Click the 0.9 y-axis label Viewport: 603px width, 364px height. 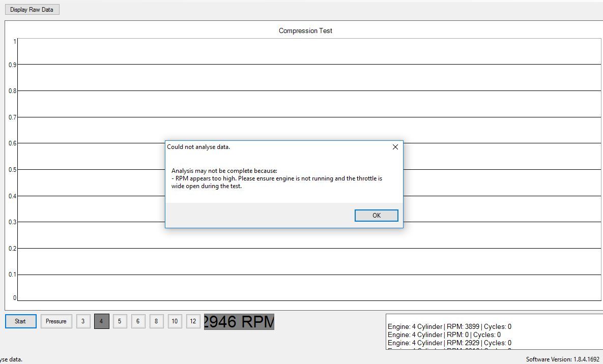click(x=13, y=65)
